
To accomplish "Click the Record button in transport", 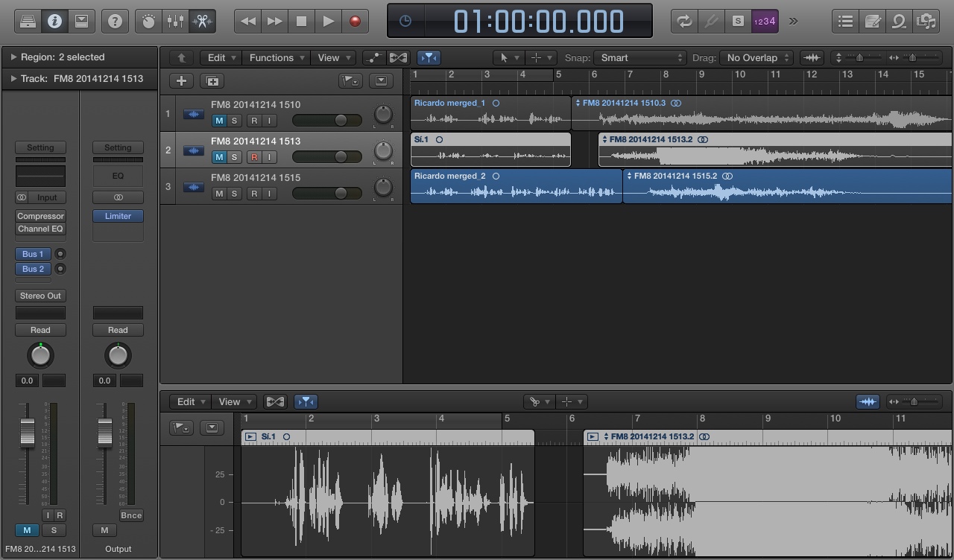I will pyautogui.click(x=355, y=22).
